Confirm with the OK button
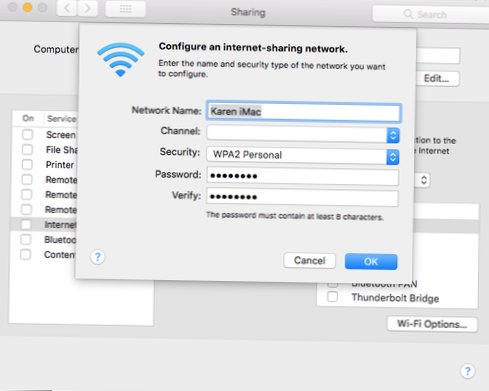489x391 pixels. point(371,261)
